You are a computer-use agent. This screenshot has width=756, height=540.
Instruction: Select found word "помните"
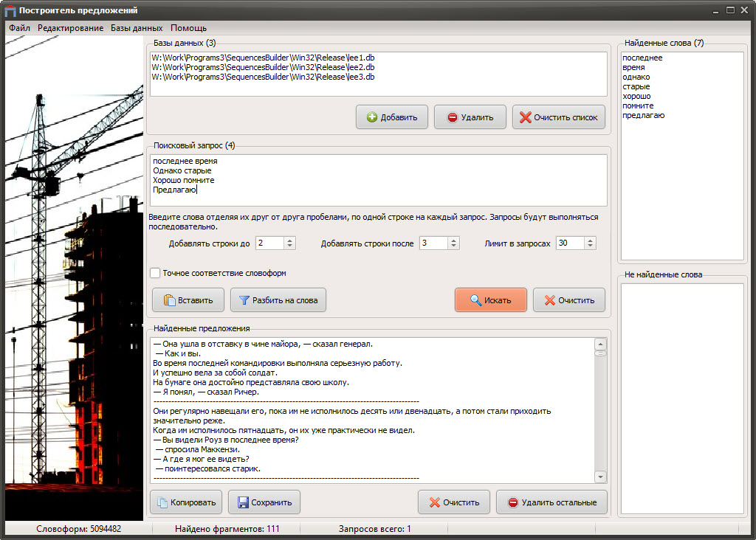[x=638, y=106]
